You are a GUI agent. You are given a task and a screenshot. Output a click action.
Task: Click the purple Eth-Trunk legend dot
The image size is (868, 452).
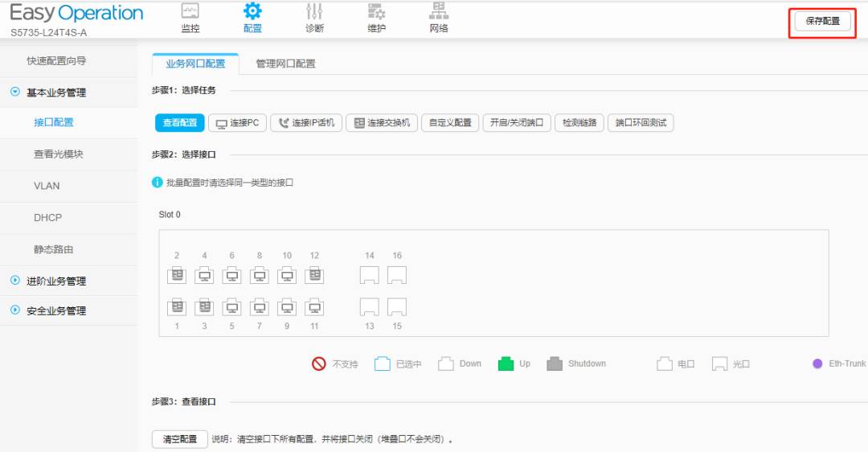click(817, 364)
